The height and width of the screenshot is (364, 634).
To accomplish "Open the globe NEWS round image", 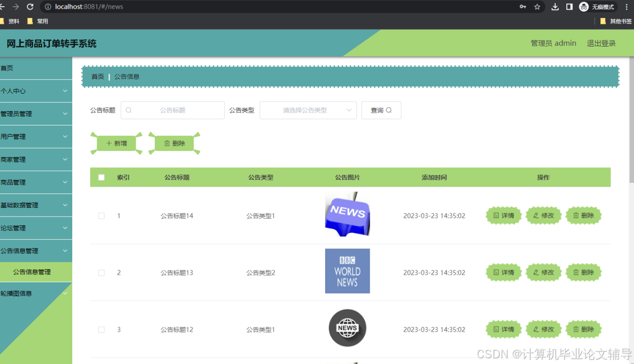I will coord(347,328).
